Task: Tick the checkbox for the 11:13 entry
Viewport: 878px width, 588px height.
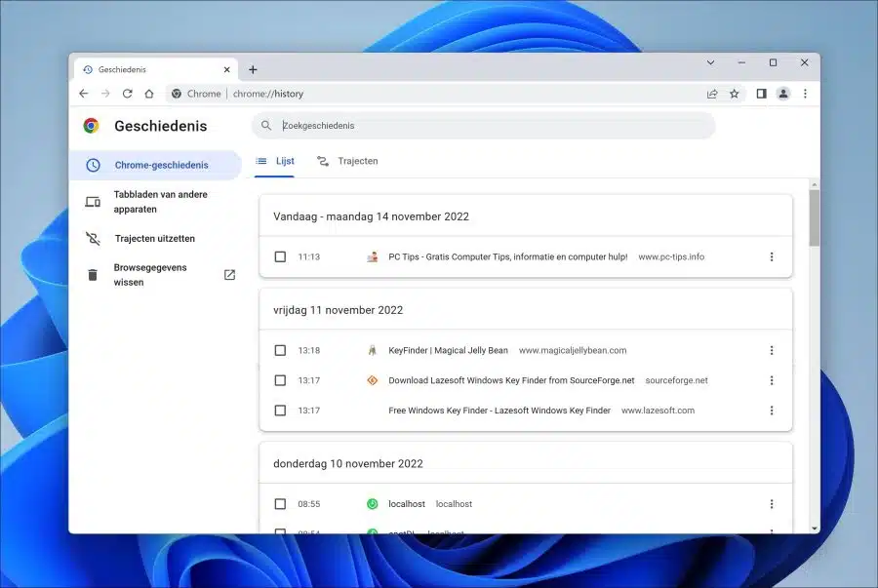Action: (280, 256)
